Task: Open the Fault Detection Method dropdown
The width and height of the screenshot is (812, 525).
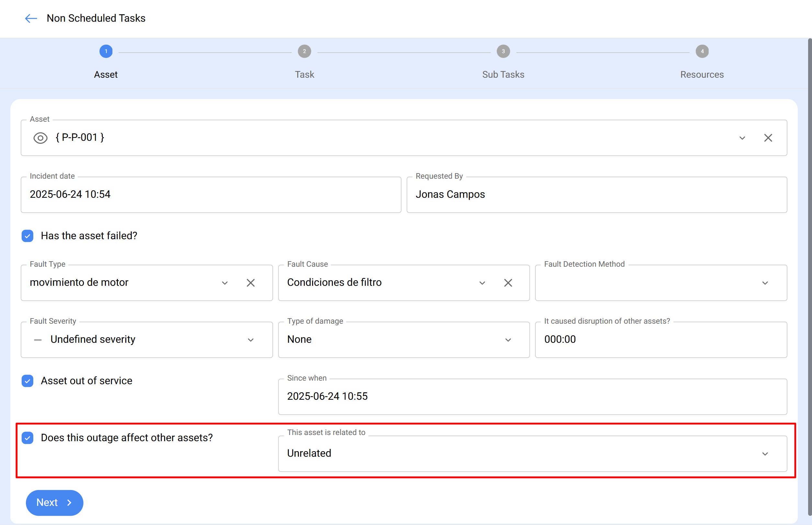Action: click(x=765, y=283)
